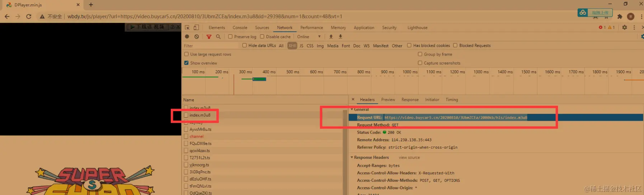The height and width of the screenshot is (195, 644).
Task: Check Has blocked cookies
Action: click(x=409, y=46)
